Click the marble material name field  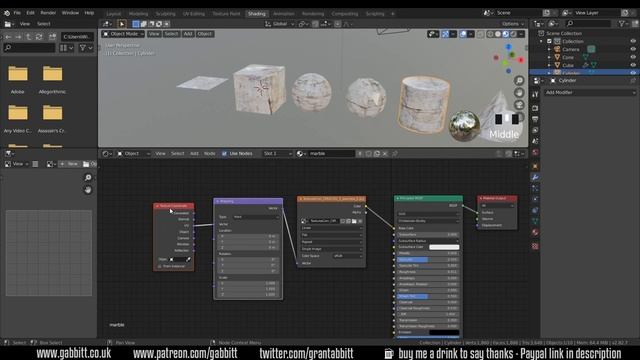[331, 153]
